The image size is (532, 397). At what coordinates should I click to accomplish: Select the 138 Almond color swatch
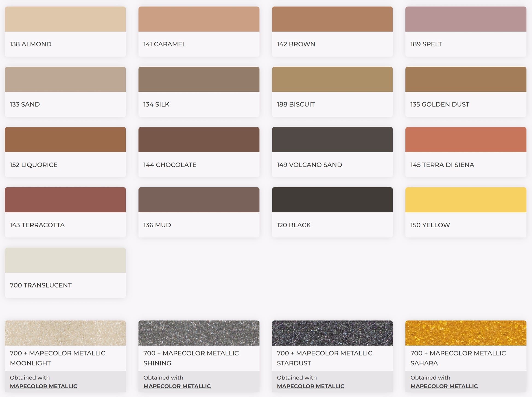[65, 19]
